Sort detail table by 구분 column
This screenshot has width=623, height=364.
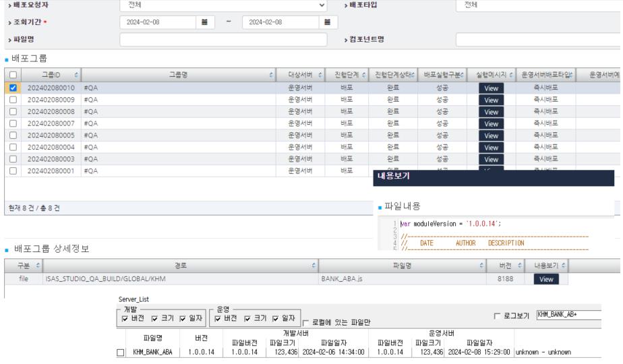[38, 265]
